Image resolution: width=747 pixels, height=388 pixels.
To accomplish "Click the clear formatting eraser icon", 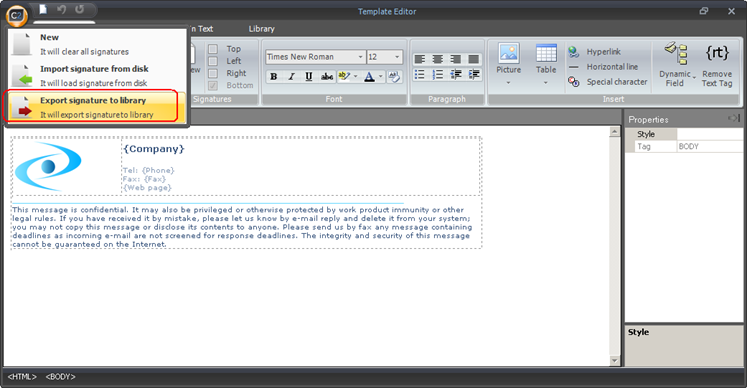I will point(394,76).
